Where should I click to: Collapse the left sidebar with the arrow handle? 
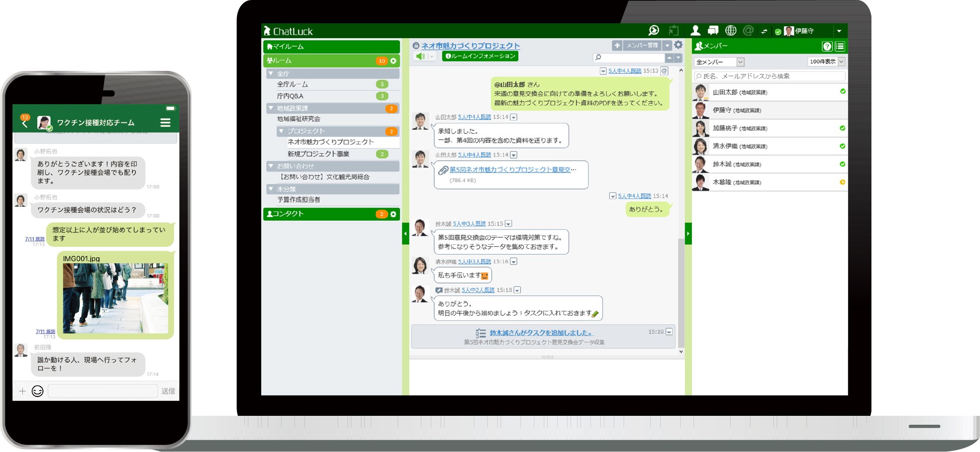(405, 233)
